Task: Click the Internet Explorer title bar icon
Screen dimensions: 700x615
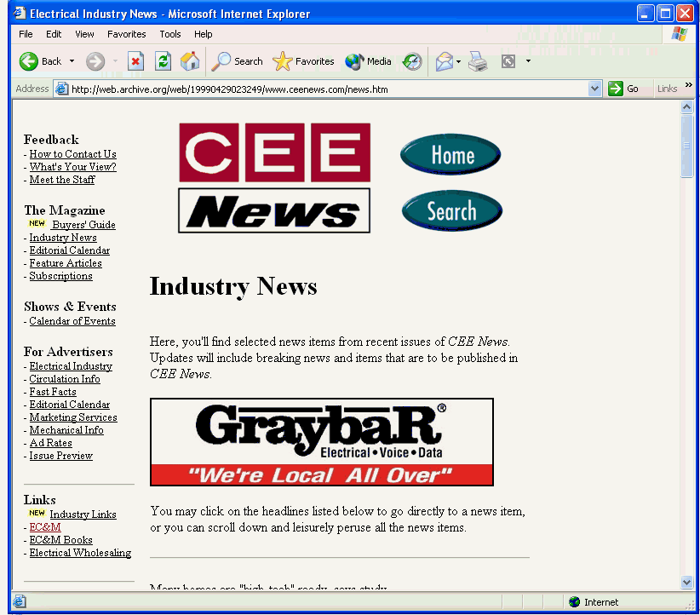Action: [x=20, y=14]
